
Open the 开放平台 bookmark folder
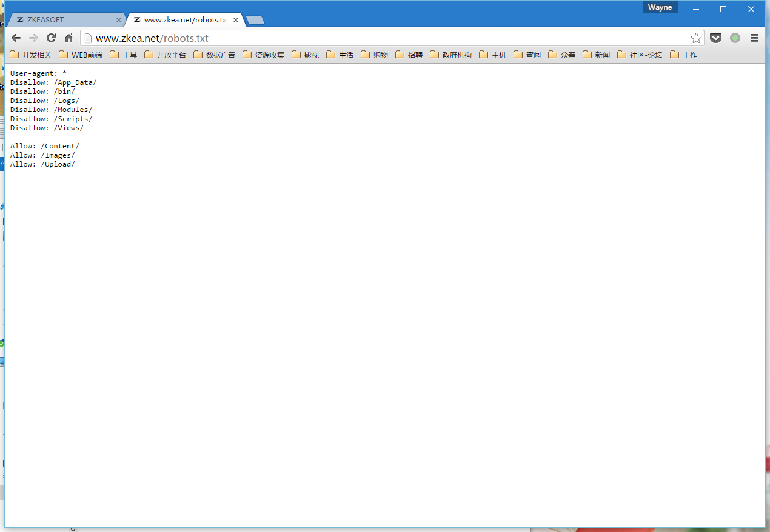(x=166, y=55)
